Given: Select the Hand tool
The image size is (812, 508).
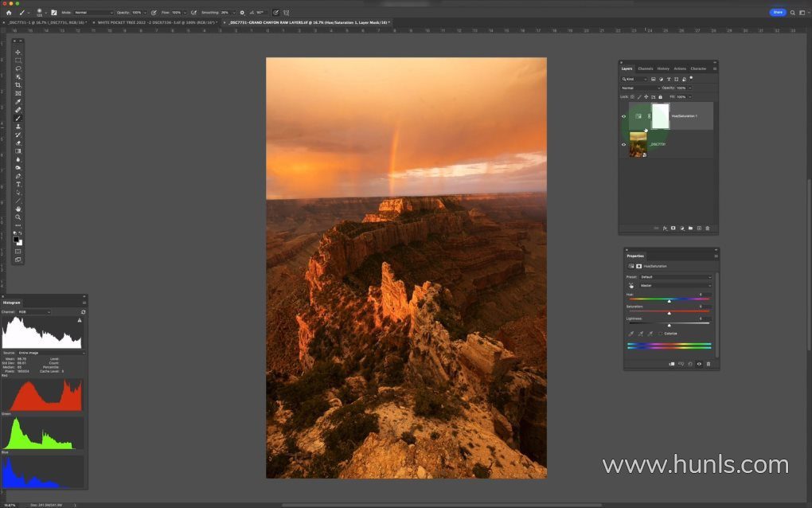Looking at the screenshot, I should coord(18,209).
